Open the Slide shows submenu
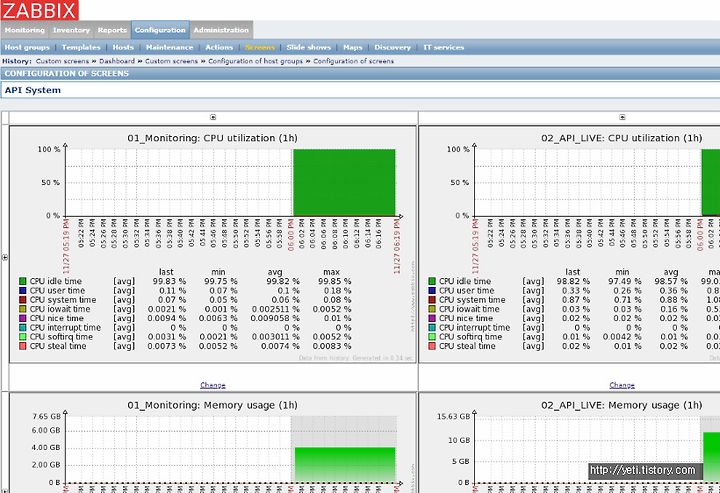720x493 pixels. pos(309,47)
